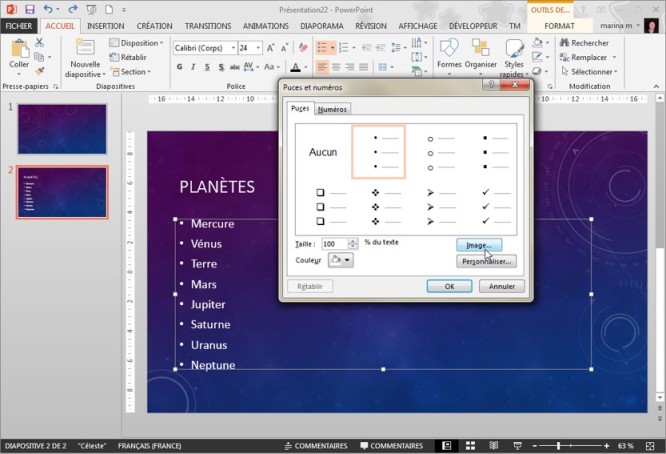Click the Undo arrow icon
The width and height of the screenshot is (666, 454).
(47, 8)
